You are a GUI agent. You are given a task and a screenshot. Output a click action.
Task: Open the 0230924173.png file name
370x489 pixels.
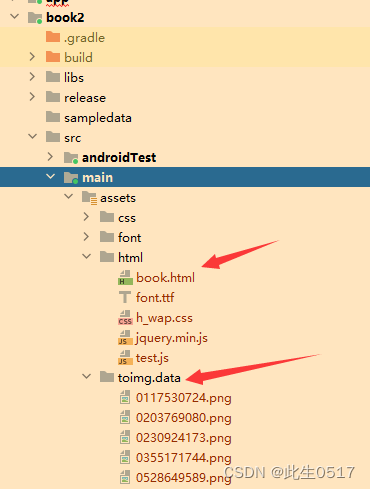tap(184, 438)
